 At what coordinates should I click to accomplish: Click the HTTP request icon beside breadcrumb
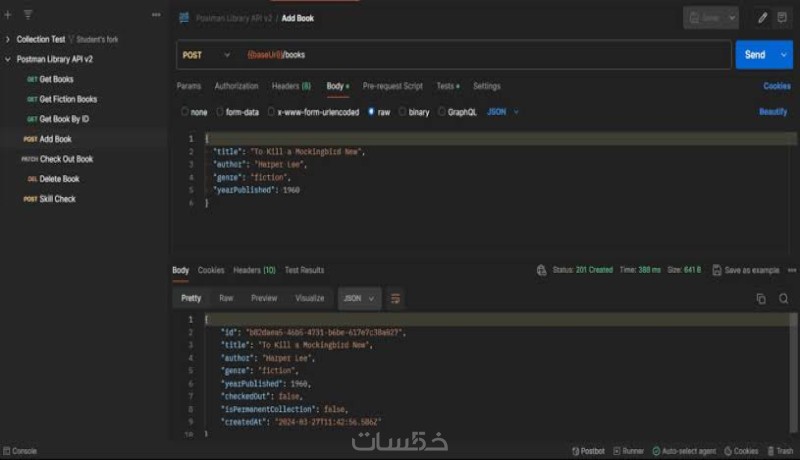point(184,18)
